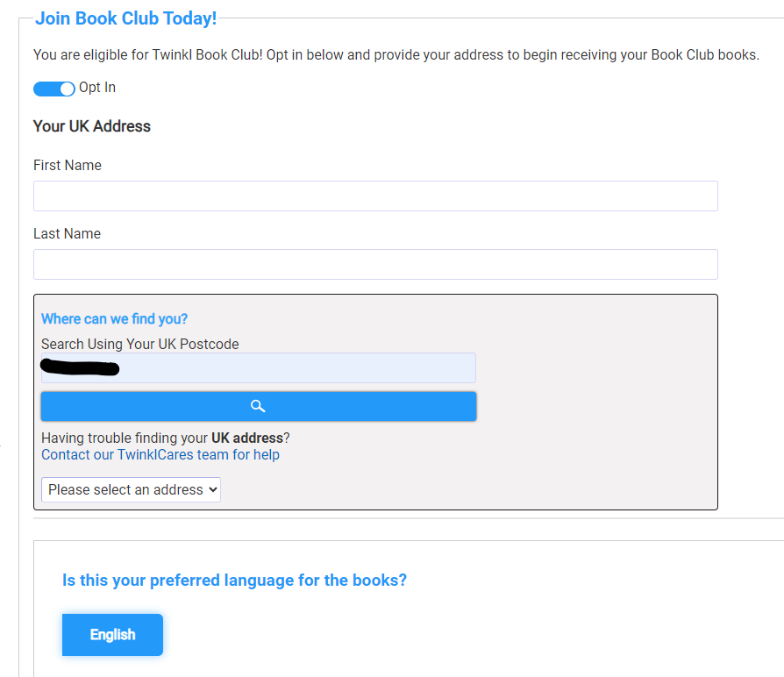Viewport: 784px width, 677px height.
Task: Click the Join Book Club Today! heading
Action: (x=126, y=18)
